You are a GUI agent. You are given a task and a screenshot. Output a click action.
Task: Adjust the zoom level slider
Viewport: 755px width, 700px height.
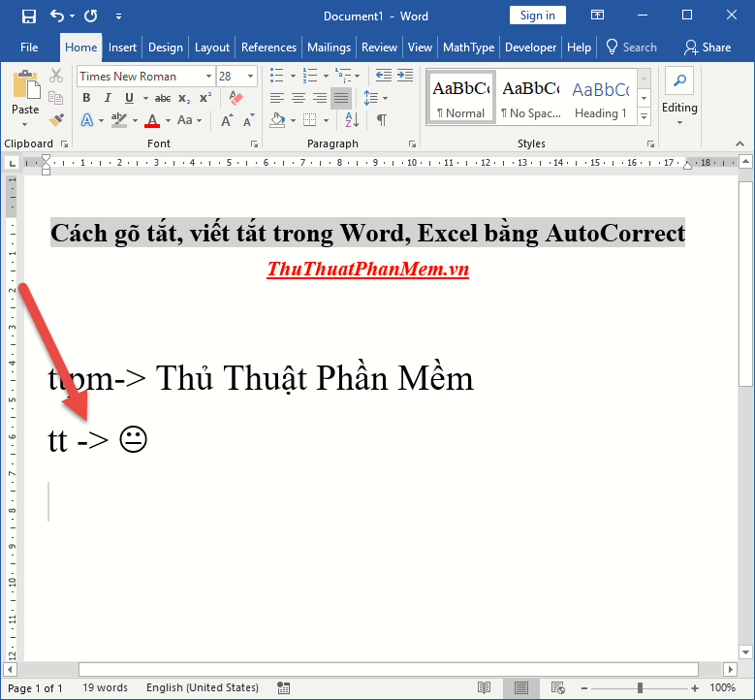click(x=640, y=688)
